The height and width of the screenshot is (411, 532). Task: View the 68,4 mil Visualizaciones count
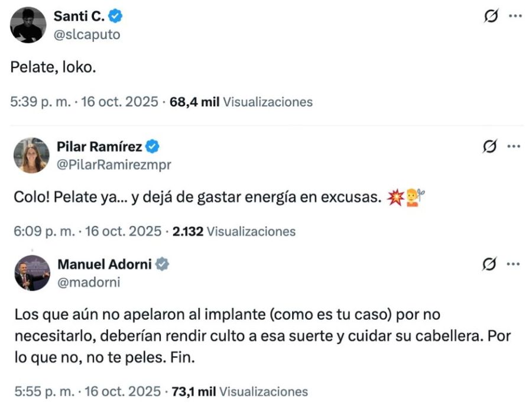[x=241, y=102]
